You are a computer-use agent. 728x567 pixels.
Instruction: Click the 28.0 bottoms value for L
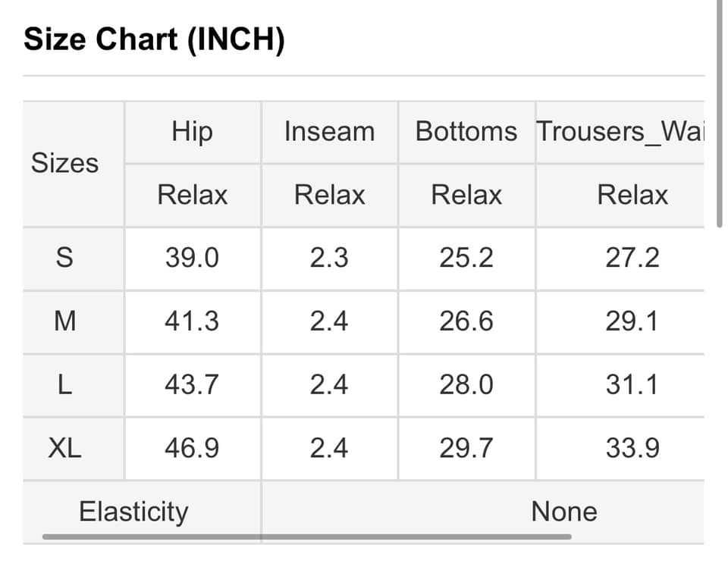(466, 385)
